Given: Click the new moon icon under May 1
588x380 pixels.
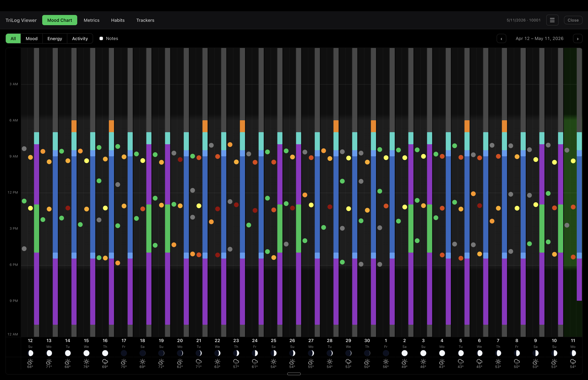Looking at the screenshot, I should (x=386, y=353).
